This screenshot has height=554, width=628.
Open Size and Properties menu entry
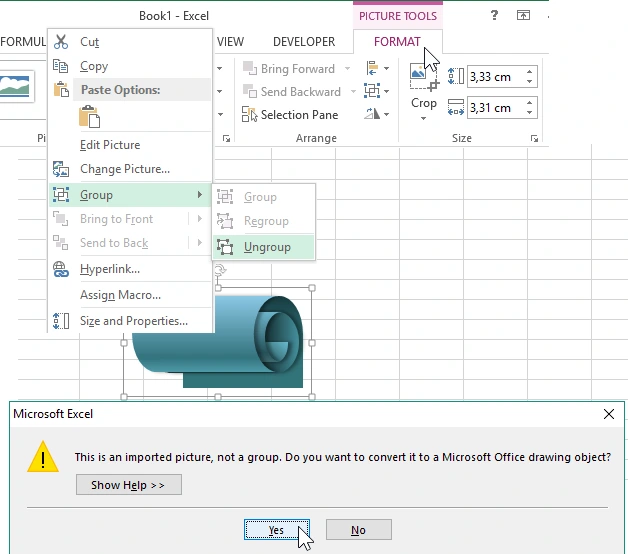[x=133, y=321]
